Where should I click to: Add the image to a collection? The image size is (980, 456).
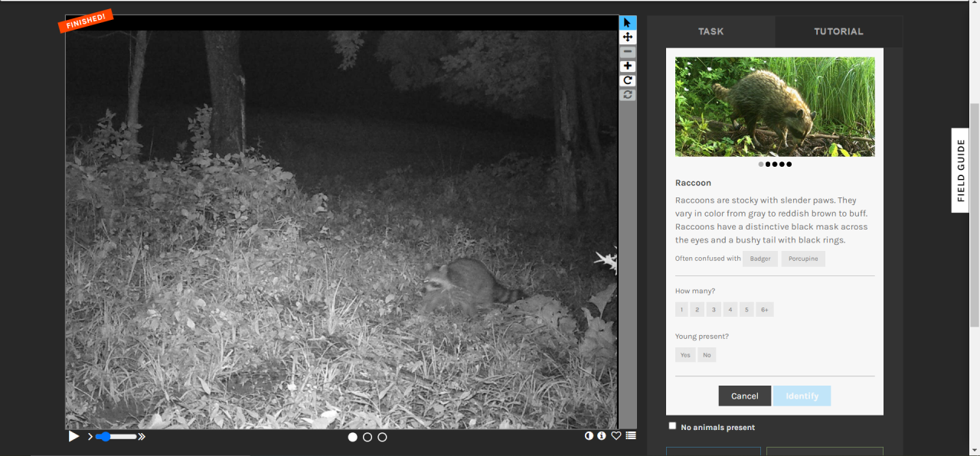coord(631,436)
